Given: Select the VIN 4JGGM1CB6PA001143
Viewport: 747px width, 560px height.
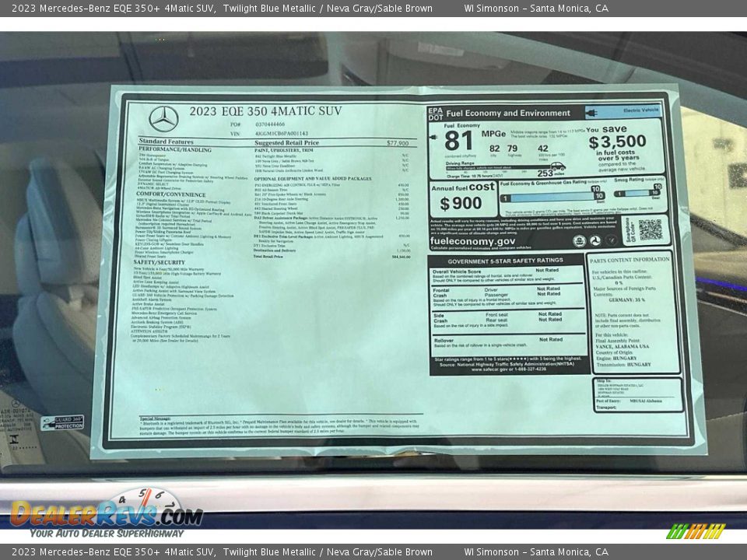Looking at the screenshot, I should coord(282,134).
